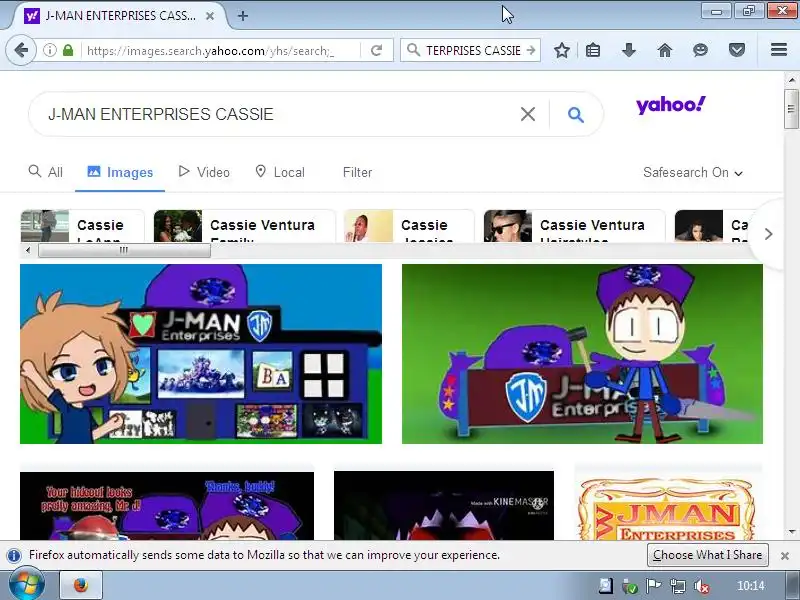Open the orange JMAN Enterprises logo image
The height and width of the screenshot is (600, 800).
(668, 506)
